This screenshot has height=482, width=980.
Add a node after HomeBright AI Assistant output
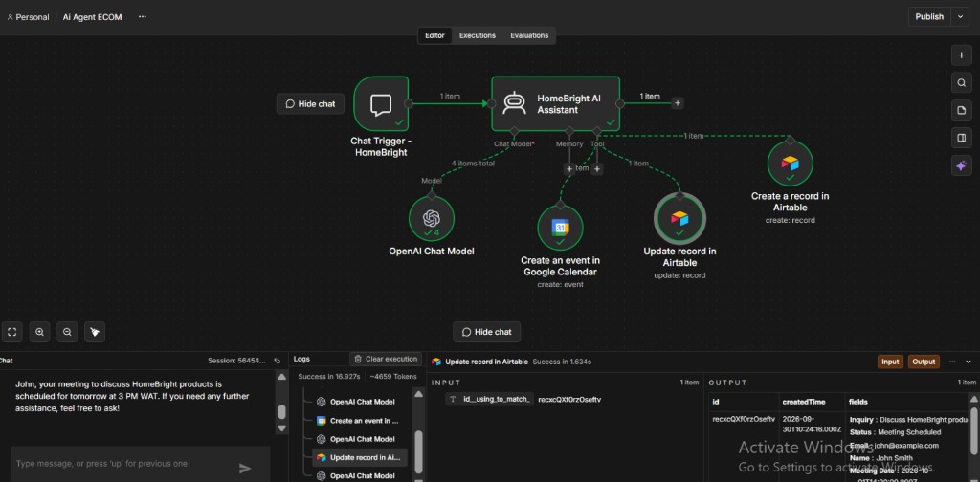click(x=678, y=103)
